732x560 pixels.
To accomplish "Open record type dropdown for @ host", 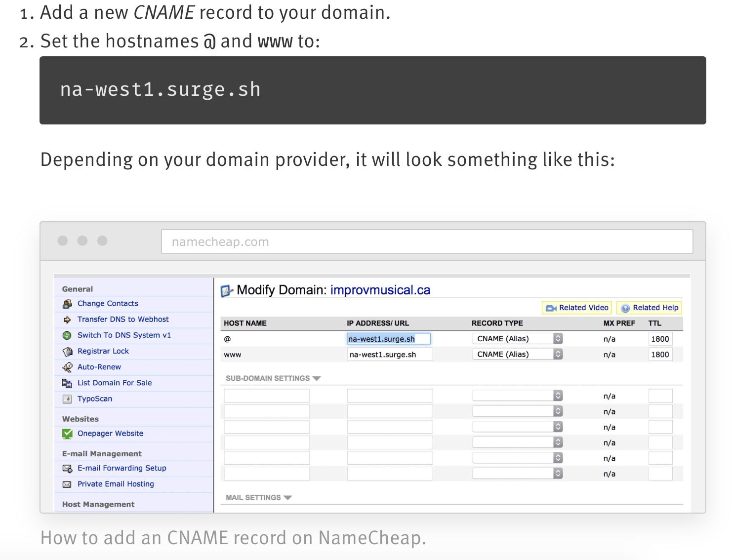I will tap(517, 339).
